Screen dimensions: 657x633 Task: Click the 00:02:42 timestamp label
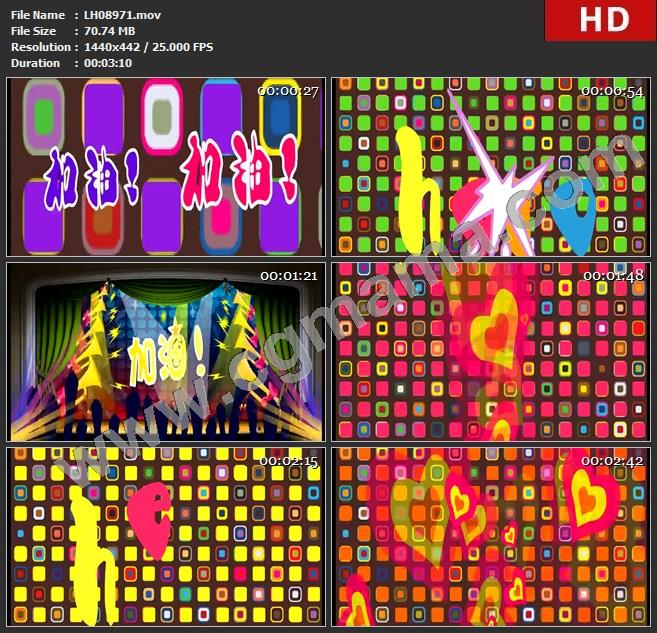(x=612, y=460)
